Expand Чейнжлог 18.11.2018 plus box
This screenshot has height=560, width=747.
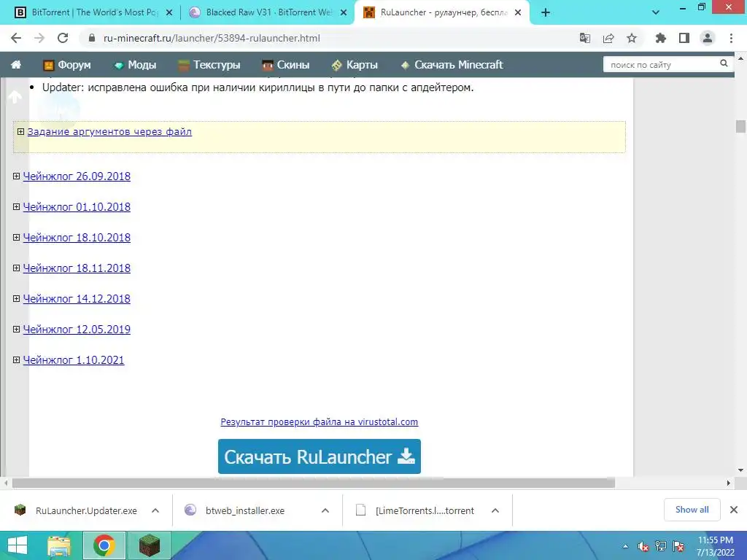click(16, 268)
